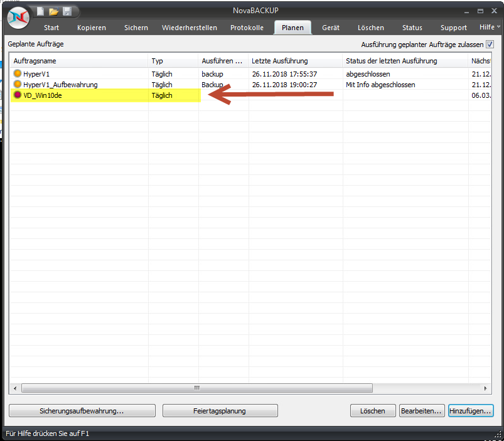Click '26.11.2018 19:00:27' last run cell

click(284, 85)
